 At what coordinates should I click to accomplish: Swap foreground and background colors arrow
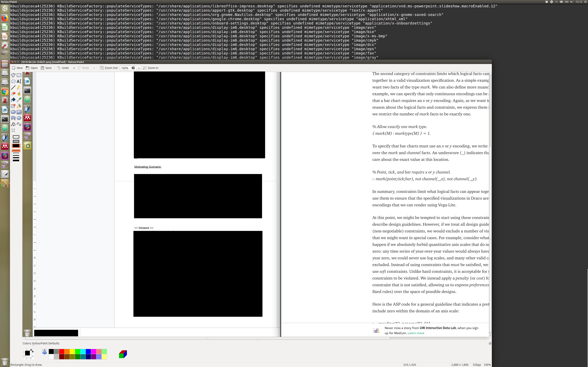[x=32, y=351]
